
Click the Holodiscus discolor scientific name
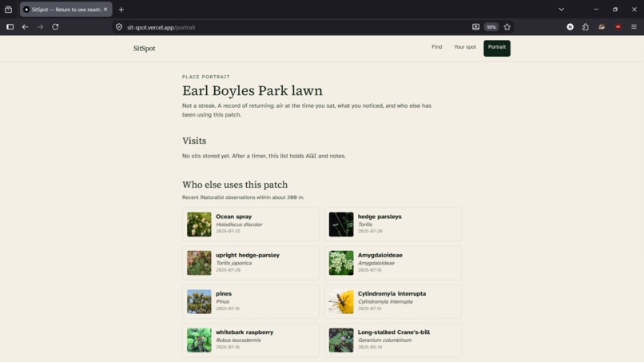(x=239, y=225)
